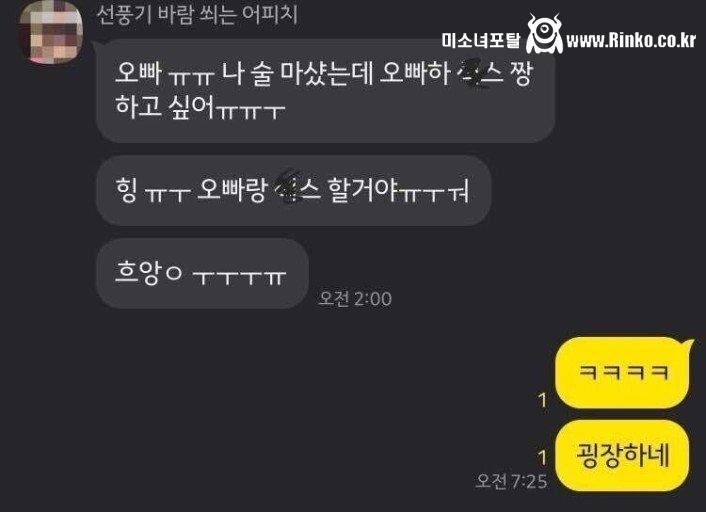Tap the yellow 굉장하네 message bubble
This screenshot has width=706, height=512.
click(x=622, y=455)
